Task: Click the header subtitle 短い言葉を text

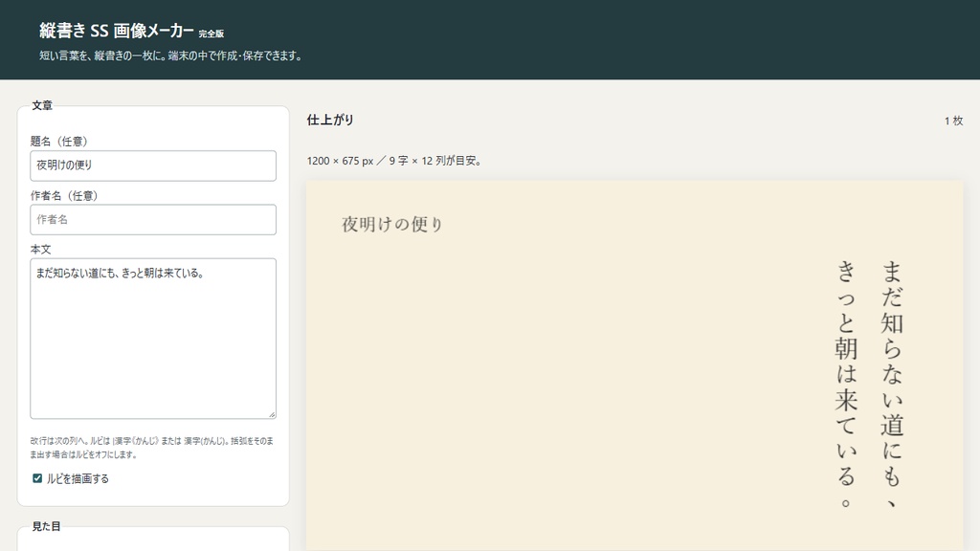Action: pyautogui.click(x=172, y=55)
